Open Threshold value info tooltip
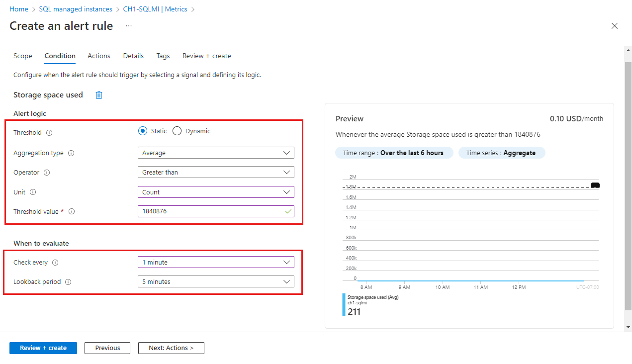Screen dimensions: 632x364 pos(72,211)
